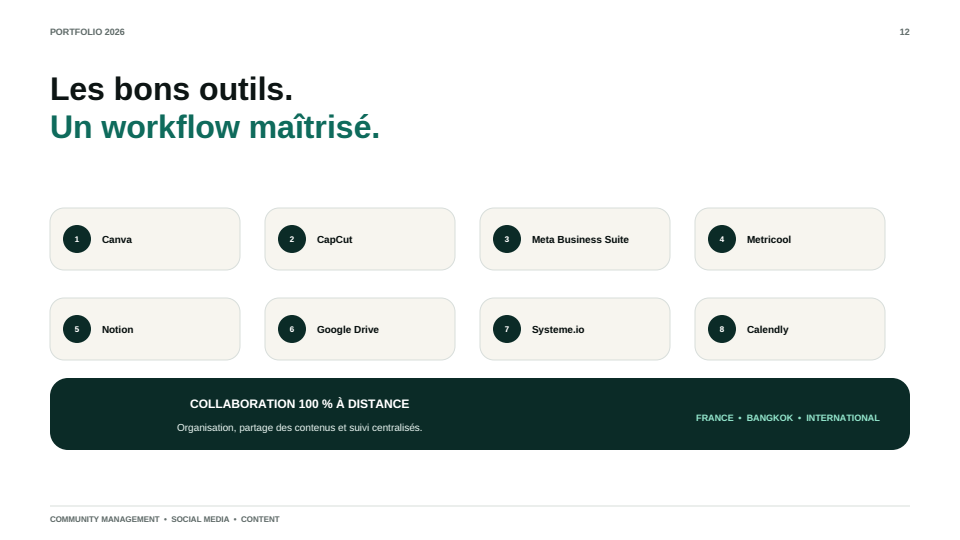Select SOCIAL MEDIA in the footer

[200, 519]
